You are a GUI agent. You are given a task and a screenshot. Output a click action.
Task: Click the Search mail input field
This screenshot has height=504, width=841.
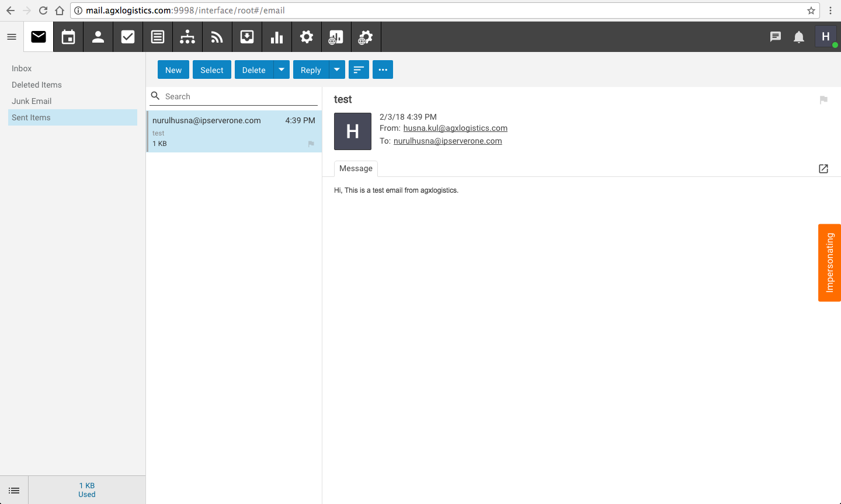tap(239, 96)
